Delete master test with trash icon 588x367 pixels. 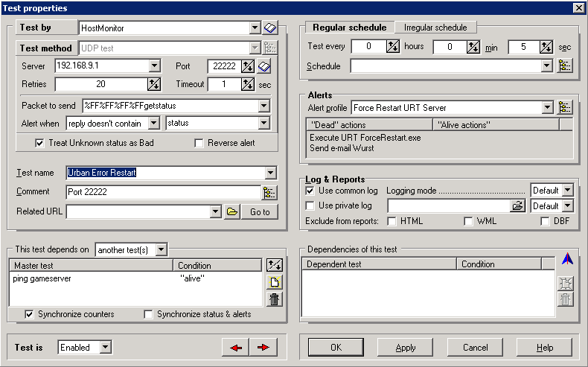click(x=274, y=299)
